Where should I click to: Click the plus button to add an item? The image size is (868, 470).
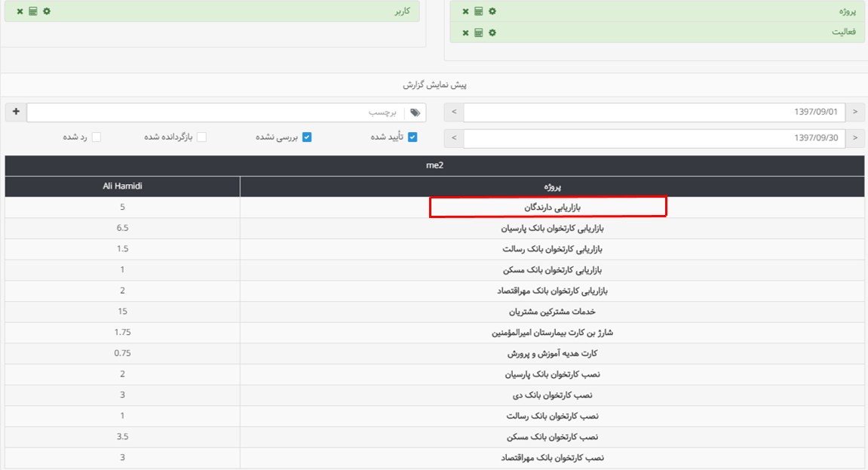click(x=15, y=112)
